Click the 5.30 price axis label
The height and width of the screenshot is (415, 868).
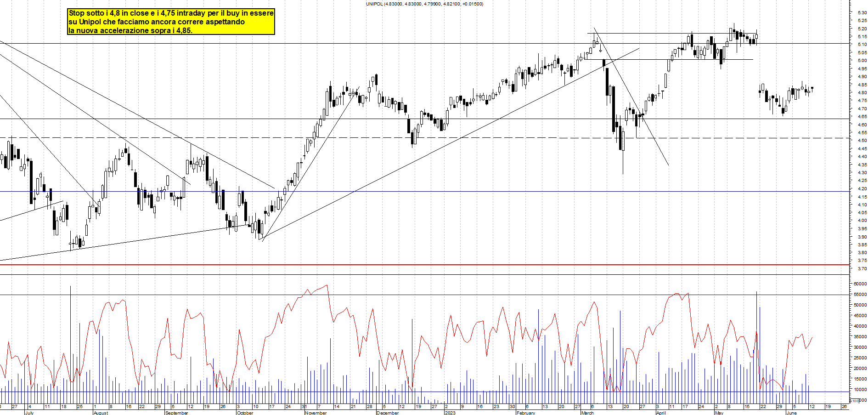point(862,12)
